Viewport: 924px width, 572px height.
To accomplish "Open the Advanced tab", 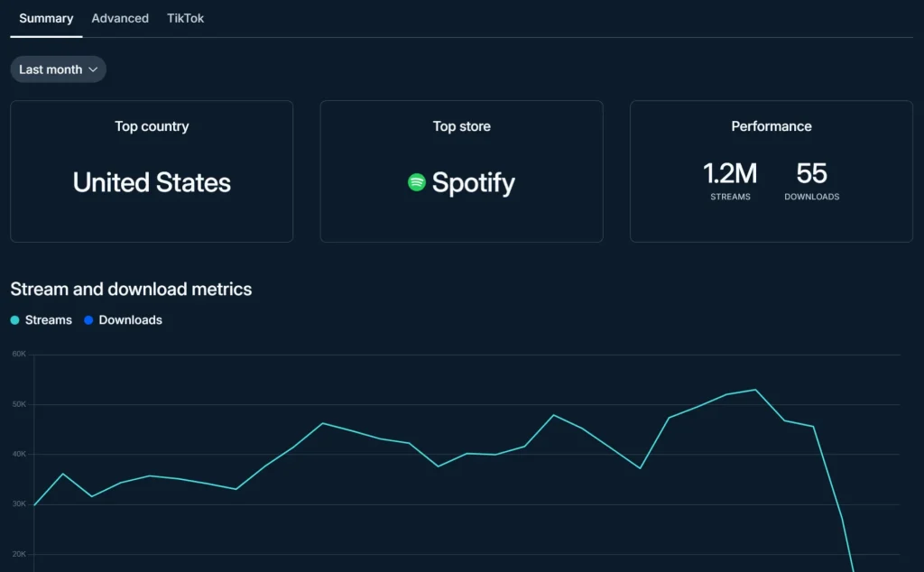I will [120, 18].
